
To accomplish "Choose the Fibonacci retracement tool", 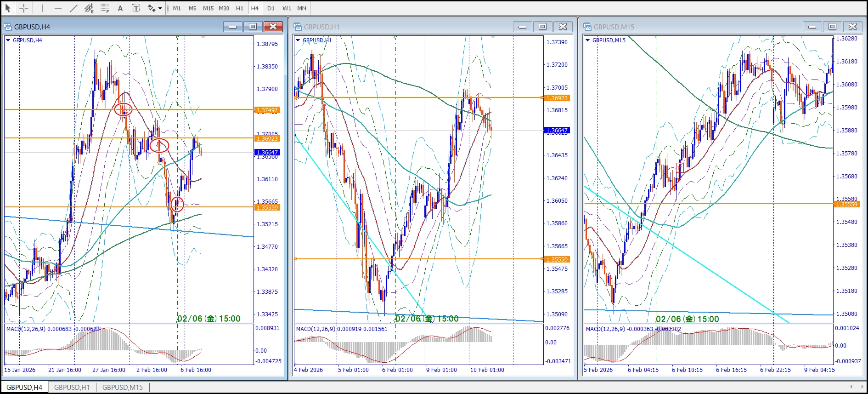I will 105,8.
